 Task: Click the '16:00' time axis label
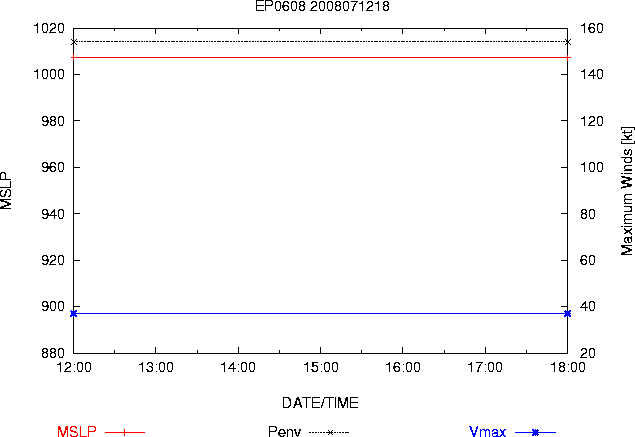403,367
